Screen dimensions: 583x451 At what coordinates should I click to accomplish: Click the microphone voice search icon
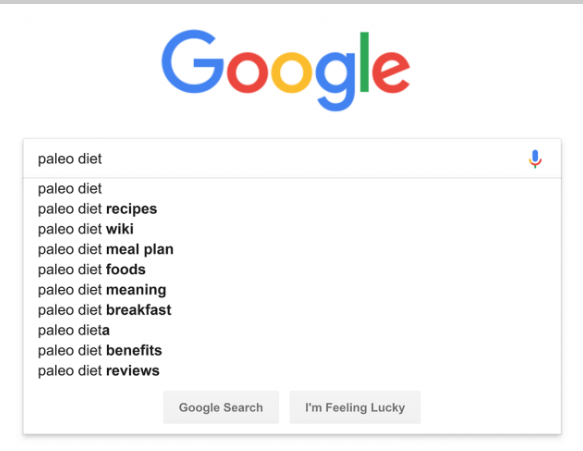(535, 159)
